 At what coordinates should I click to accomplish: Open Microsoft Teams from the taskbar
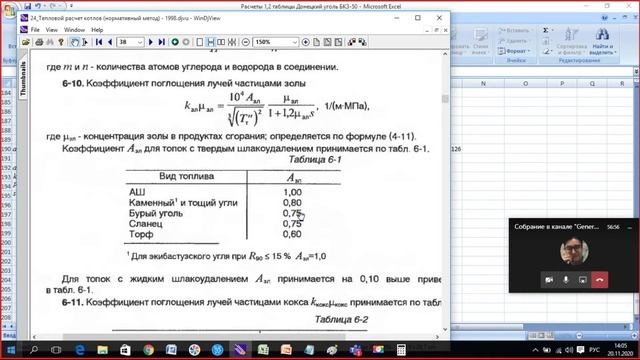[x=355, y=350]
